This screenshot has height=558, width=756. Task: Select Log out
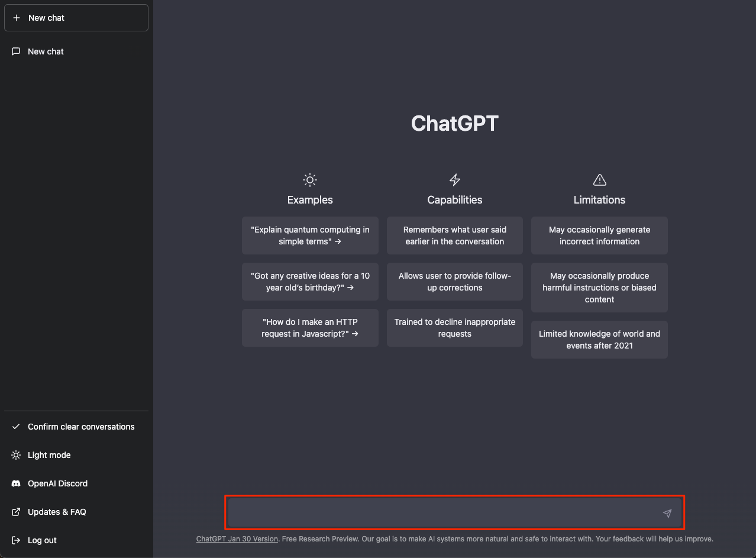[x=76, y=540]
